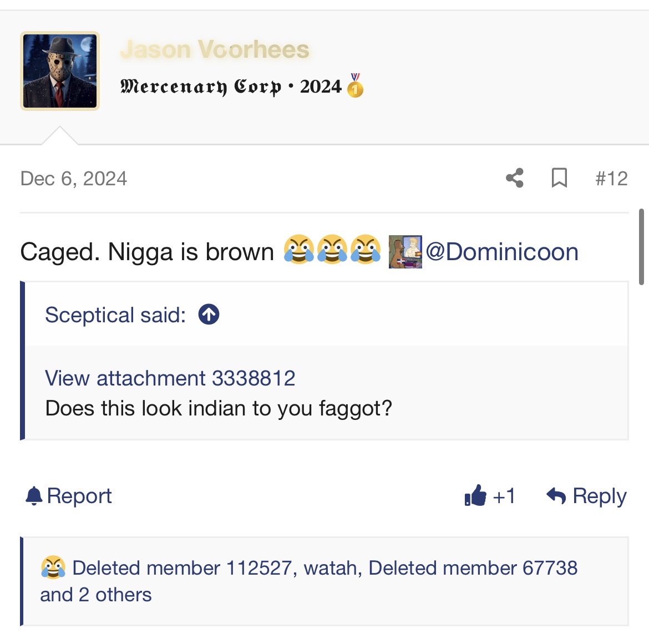Open the poster's username profile

click(x=215, y=49)
